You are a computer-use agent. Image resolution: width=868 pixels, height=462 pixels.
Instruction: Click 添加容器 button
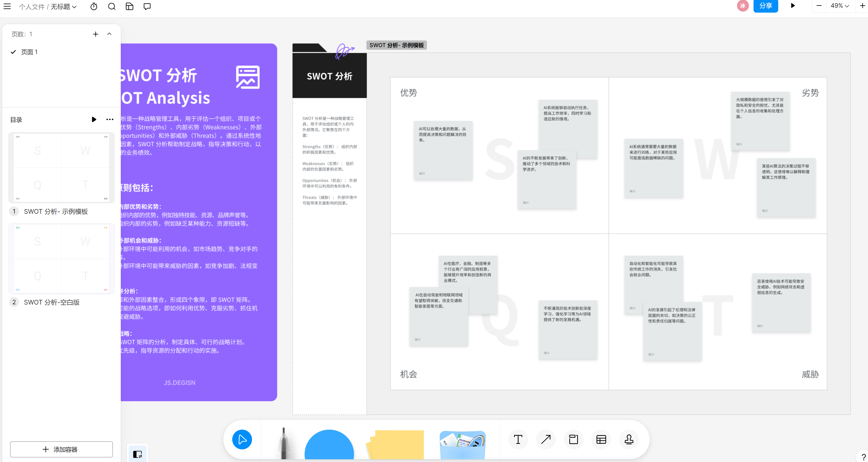coord(61,449)
